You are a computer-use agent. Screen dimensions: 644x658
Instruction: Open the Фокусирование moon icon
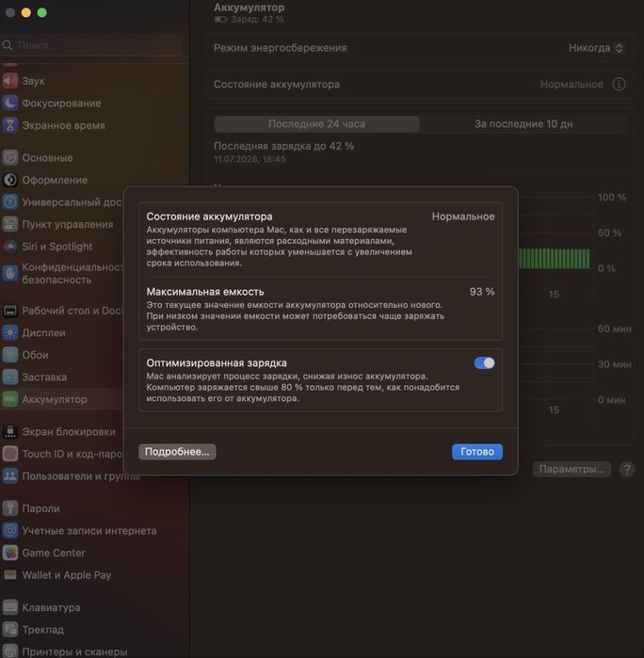pos(10,103)
